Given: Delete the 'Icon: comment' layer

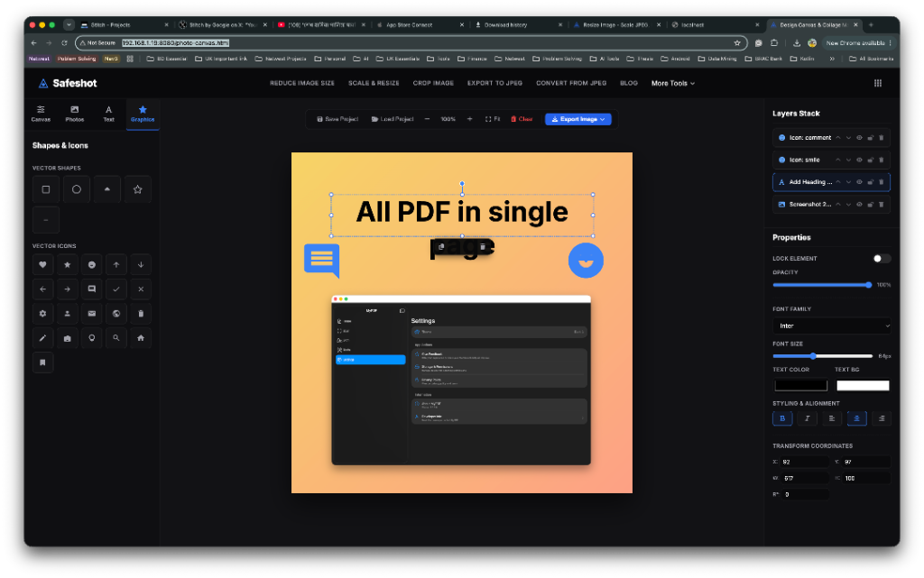Looking at the screenshot, I should click(x=882, y=138).
